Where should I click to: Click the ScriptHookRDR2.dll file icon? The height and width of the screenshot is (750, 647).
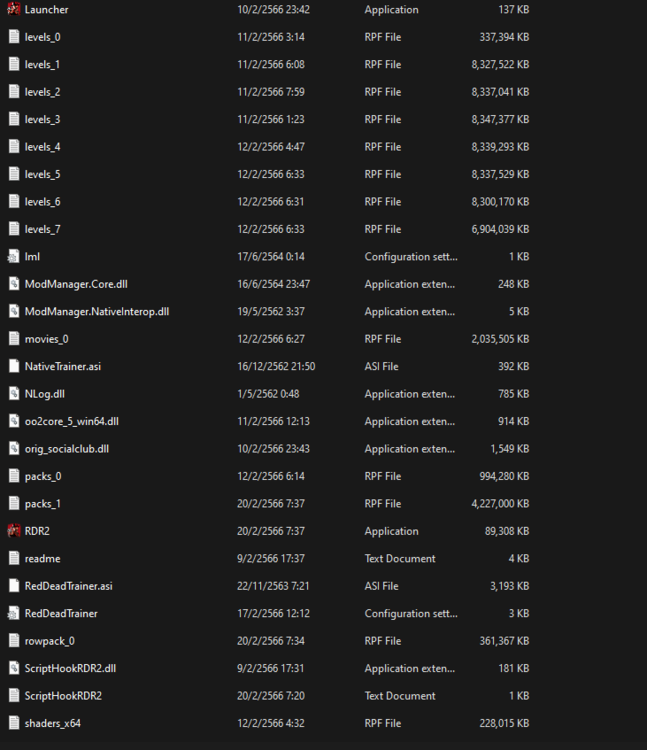(14, 668)
